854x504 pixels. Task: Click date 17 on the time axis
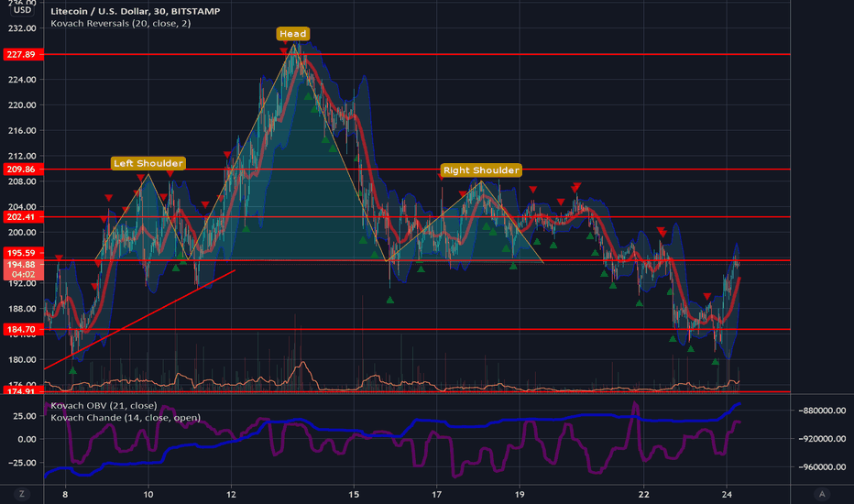437,494
